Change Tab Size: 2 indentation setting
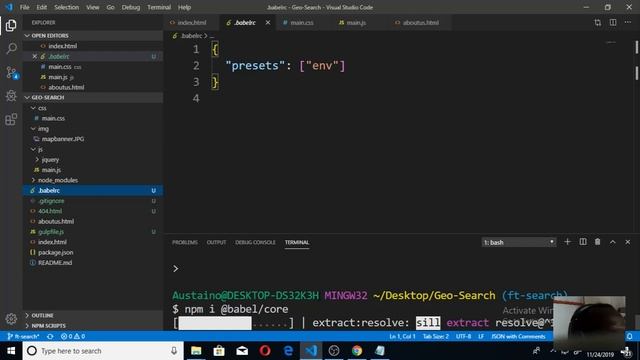Viewport: 640px width, 360px height. pyautogui.click(x=436, y=336)
